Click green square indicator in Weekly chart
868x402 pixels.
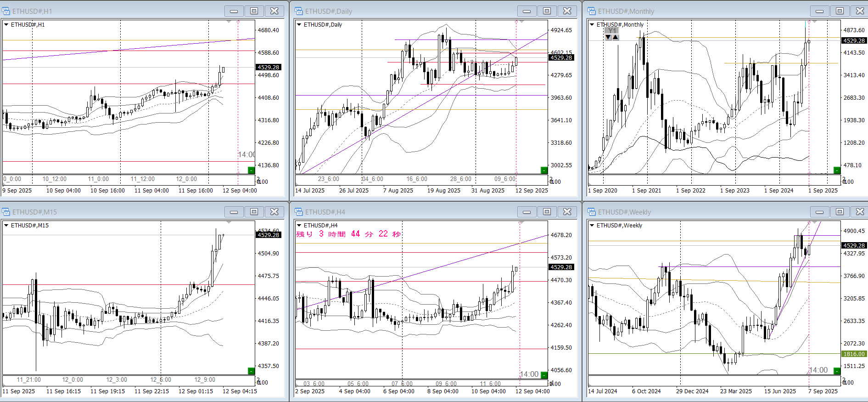pyautogui.click(x=837, y=371)
